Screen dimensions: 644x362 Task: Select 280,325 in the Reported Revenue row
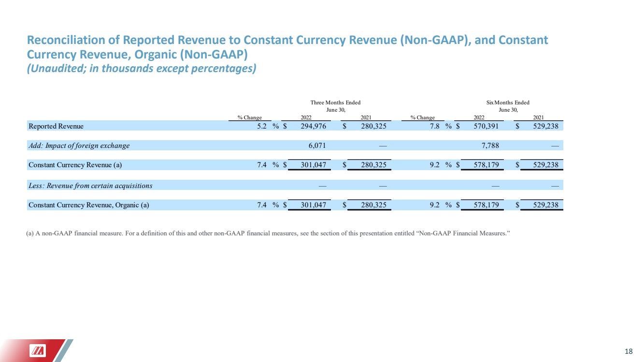pyautogui.click(x=375, y=126)
